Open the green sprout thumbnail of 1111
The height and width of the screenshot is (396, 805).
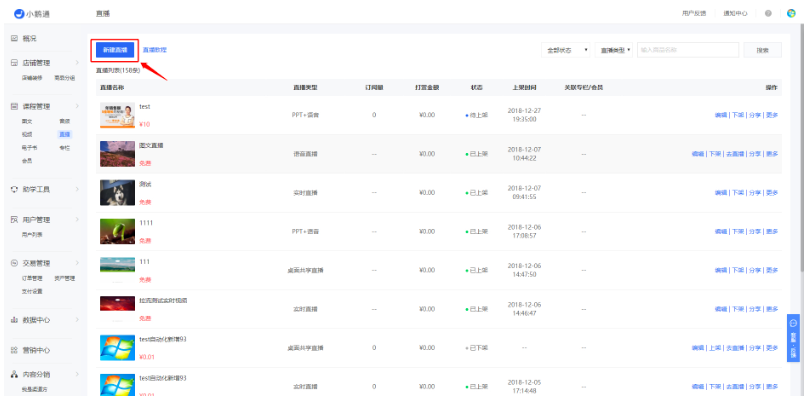point(118,232)
